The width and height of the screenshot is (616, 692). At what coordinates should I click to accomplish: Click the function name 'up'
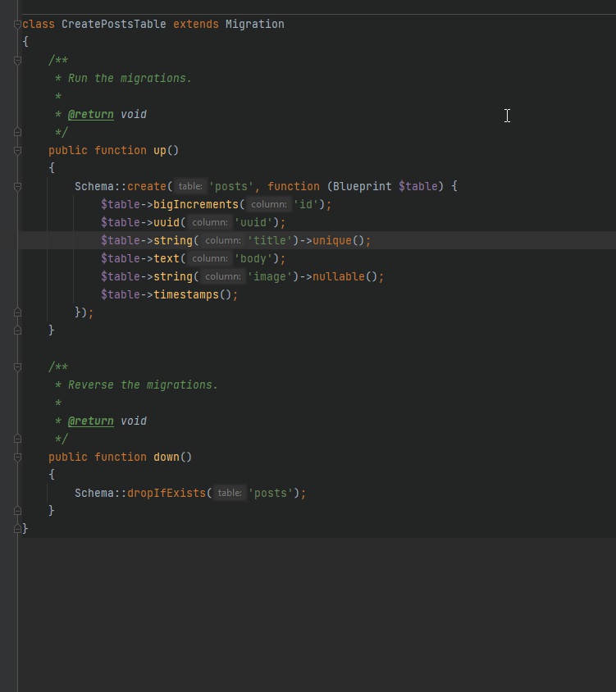pos(160,151)
